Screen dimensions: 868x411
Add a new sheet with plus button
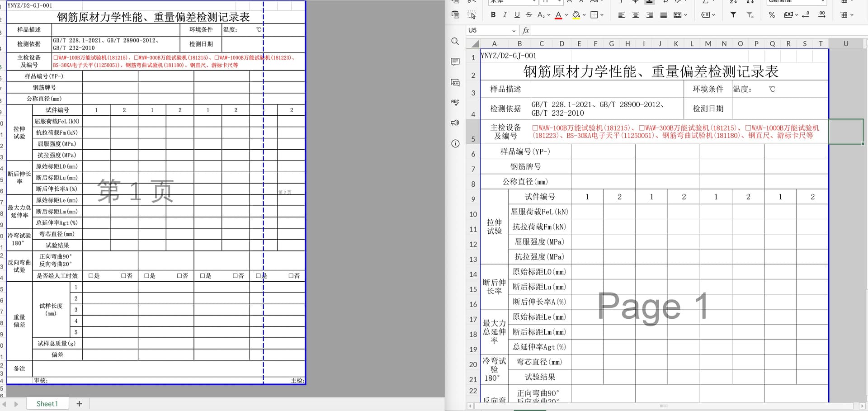79,404
